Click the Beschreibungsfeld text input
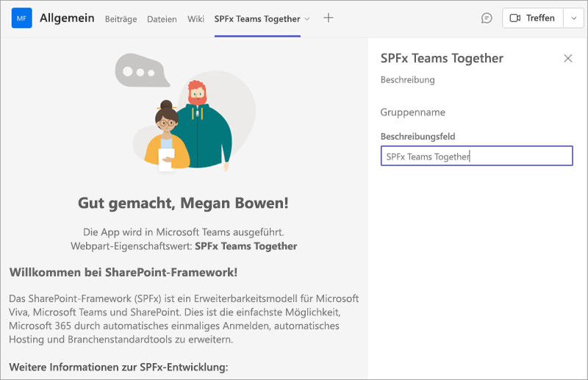 476,156
